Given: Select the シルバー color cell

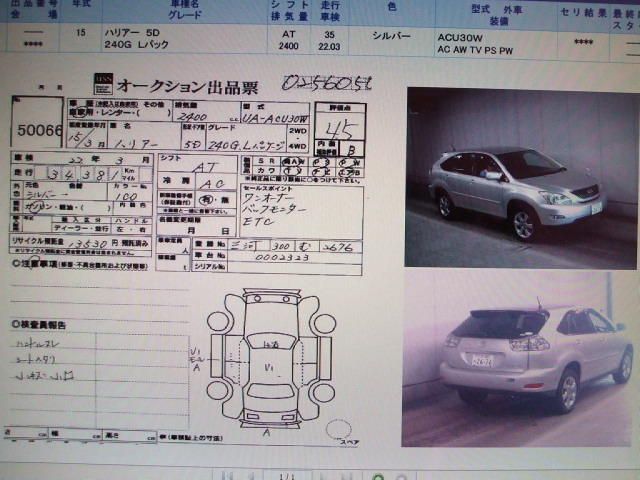Looking at the screenshot, I should tap(391, 36).
